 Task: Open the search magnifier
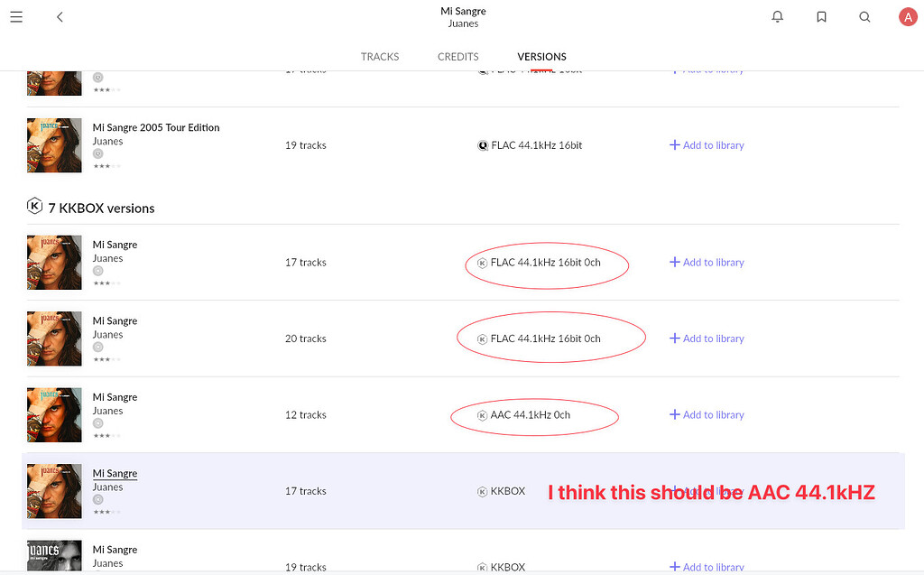[864, 16]
